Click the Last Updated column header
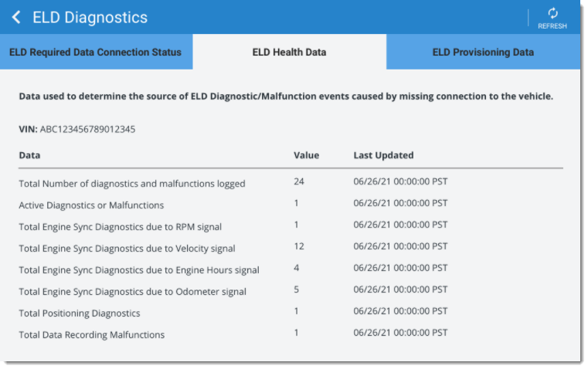Image resolution: width=588 pixels, height=369 pixels. coord(383,155)
